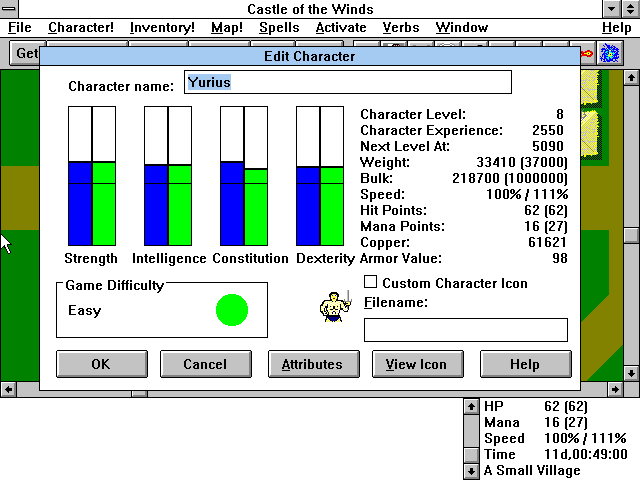Click the green Game Difficulty circle
This screenshot has width=640, height=480.
pos(232,310)
